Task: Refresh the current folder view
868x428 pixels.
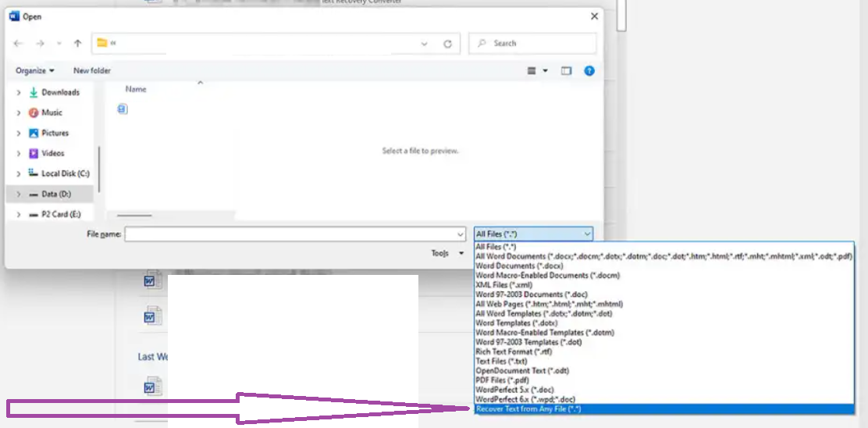Action: [x=448, y=45]
